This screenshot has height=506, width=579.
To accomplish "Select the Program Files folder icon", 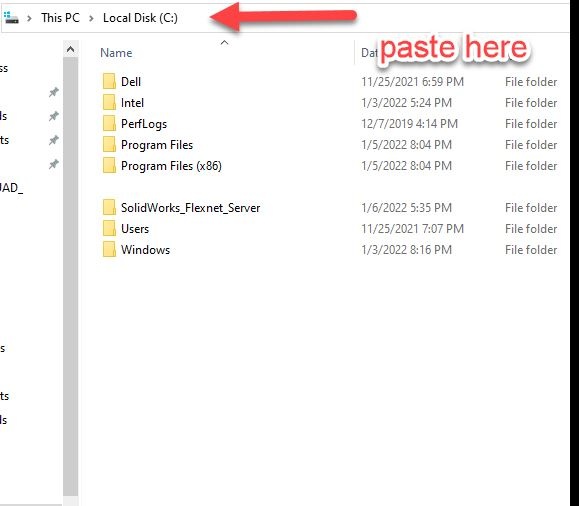I will (109, 144).
